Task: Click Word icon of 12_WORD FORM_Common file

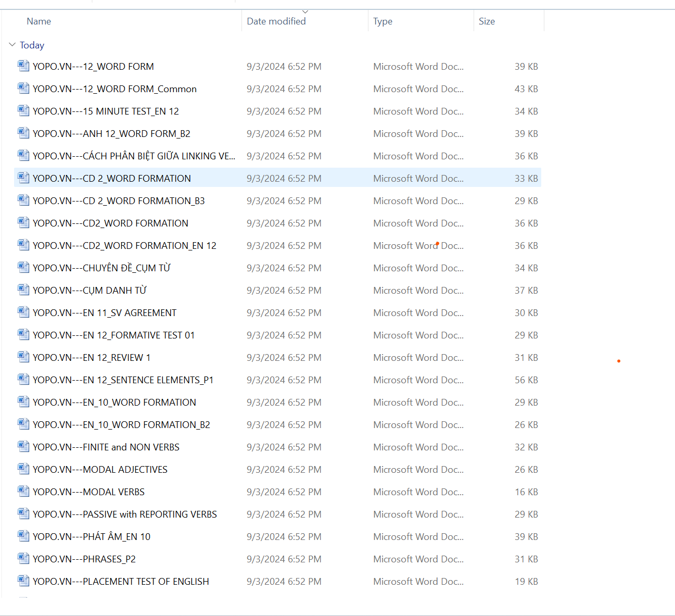Action: click(23, 88)
